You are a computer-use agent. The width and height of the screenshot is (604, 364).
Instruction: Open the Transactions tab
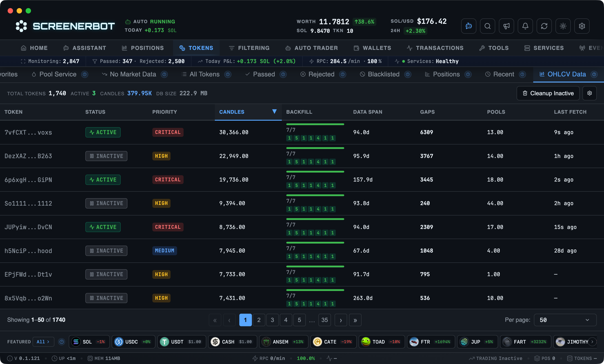tap(435, 48)
